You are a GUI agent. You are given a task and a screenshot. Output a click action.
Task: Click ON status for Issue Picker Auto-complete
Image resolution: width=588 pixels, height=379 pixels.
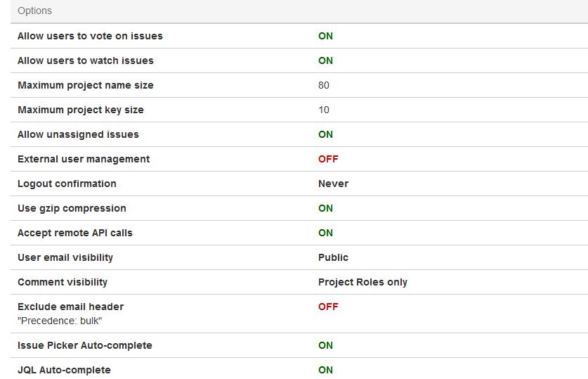(325, 345)
